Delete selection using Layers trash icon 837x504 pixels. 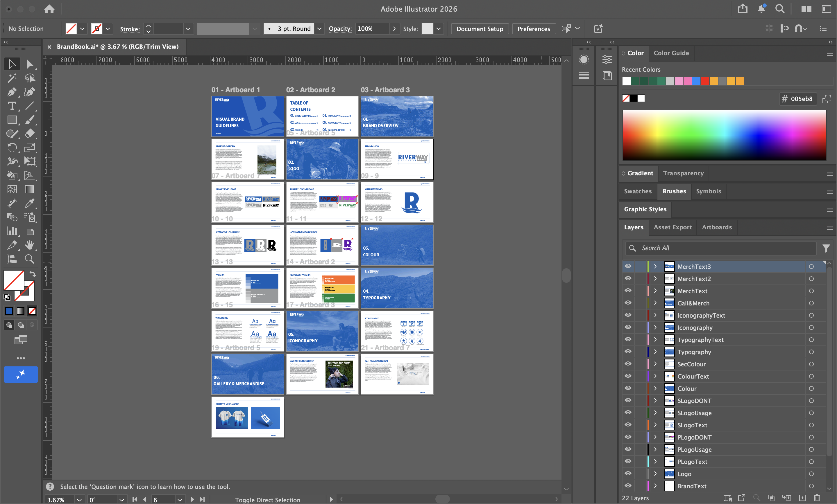point(817,498)
